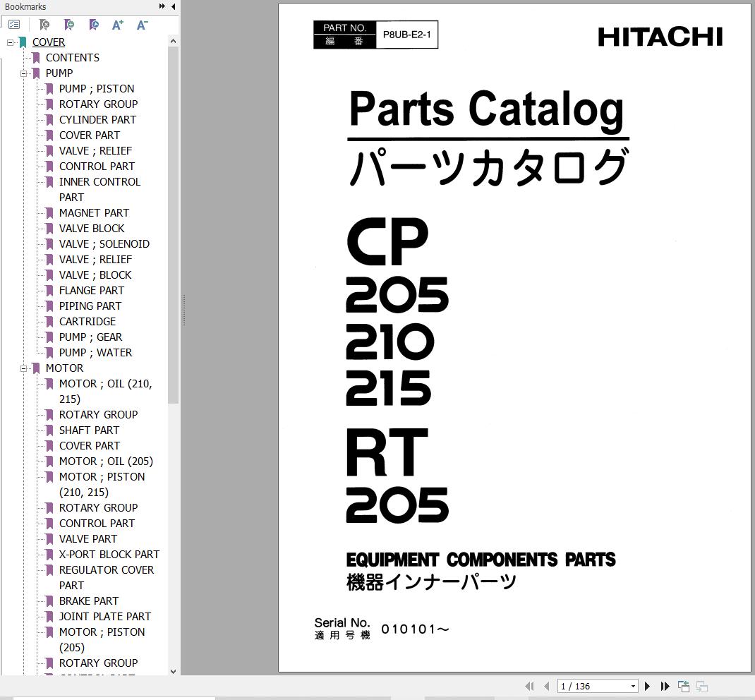
Task: Open ROTARY GROUP bookmark under PUMP ; PISTON
Action: pyautogui.click(x=98, y=104)
